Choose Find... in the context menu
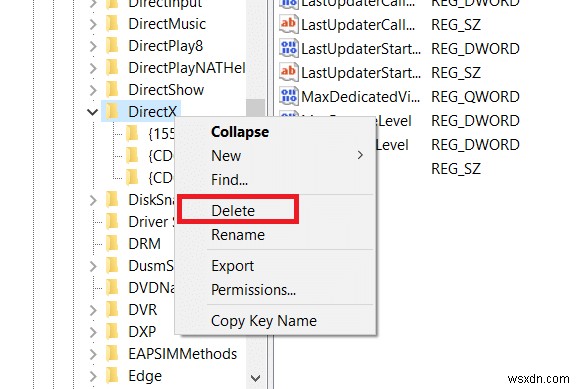581x389 pixels. 276,180
